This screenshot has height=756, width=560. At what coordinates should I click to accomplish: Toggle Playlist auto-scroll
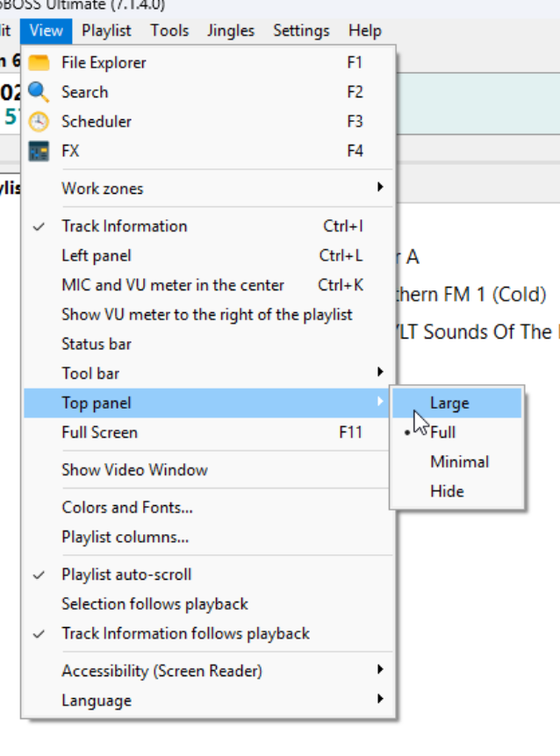(208, 574)
